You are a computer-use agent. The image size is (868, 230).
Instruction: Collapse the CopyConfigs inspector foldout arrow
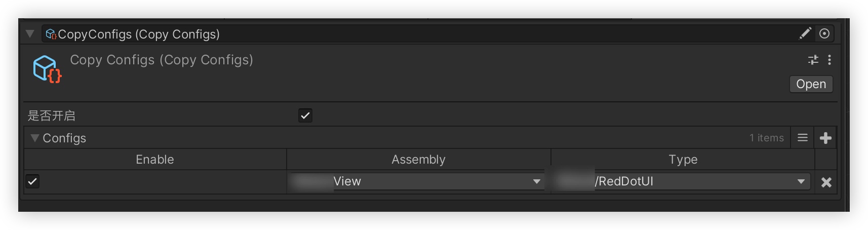tap(30, 34)
